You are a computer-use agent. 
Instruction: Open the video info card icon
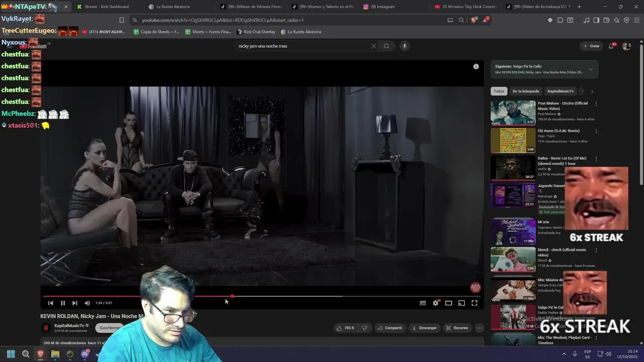pos(476,66)
